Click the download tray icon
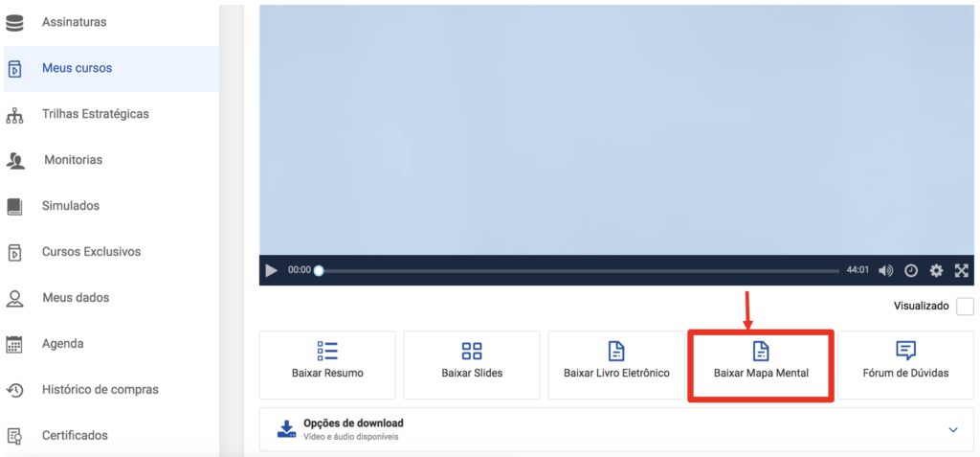The height and width of the screenshot is (457, 980). point(287,429)
